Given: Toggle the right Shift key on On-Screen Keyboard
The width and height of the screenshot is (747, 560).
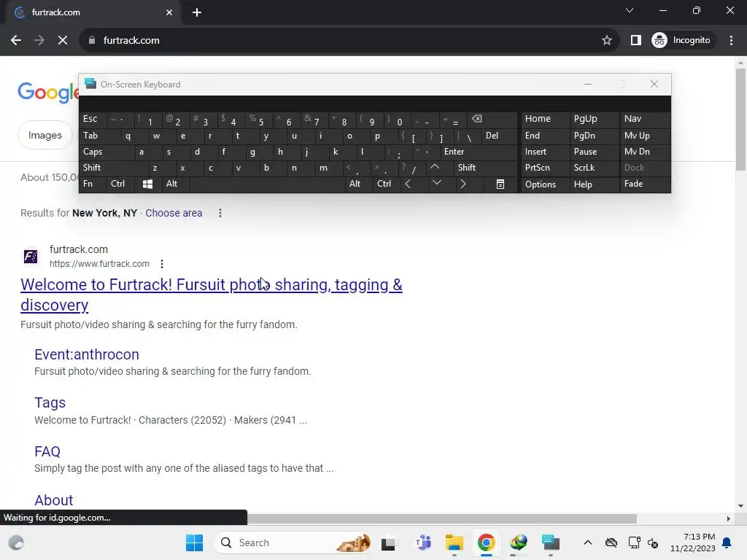Looking at the screenshot, I should pos(485,168).
